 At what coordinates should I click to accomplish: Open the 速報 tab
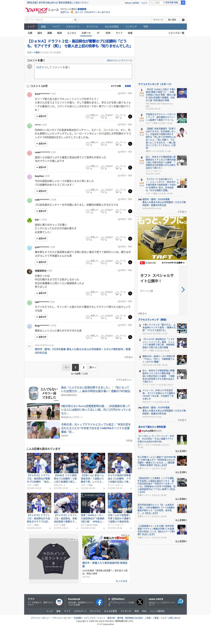coord(43,26)
